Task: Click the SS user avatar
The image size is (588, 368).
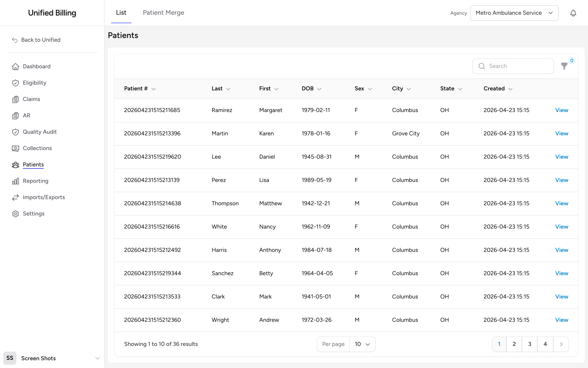Action: pyautogui.click(x=10, y=358)
